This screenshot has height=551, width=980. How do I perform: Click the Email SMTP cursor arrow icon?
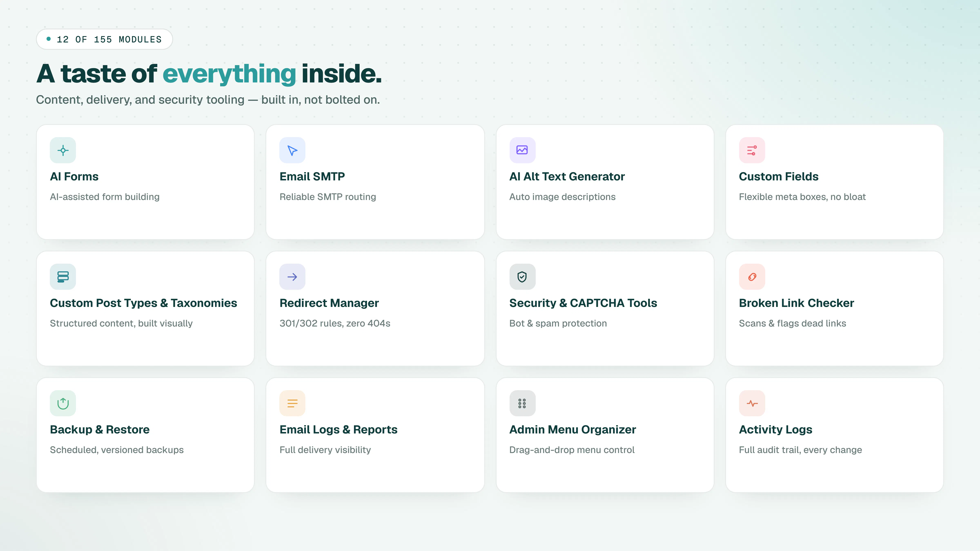(x=292, y=150)
